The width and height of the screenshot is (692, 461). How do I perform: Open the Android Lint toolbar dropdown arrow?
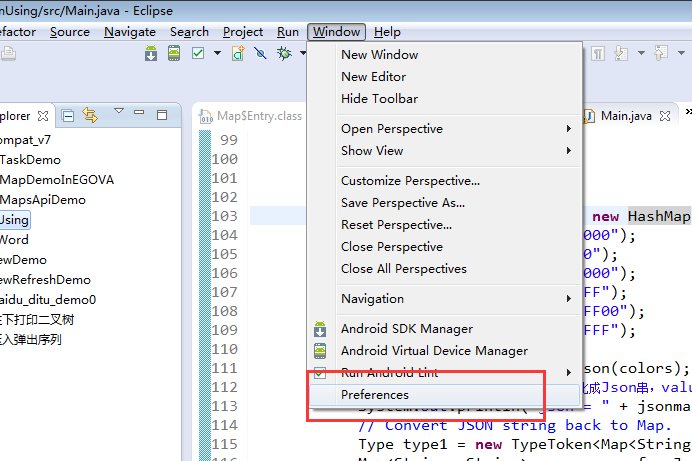click(x=217, y=53)
